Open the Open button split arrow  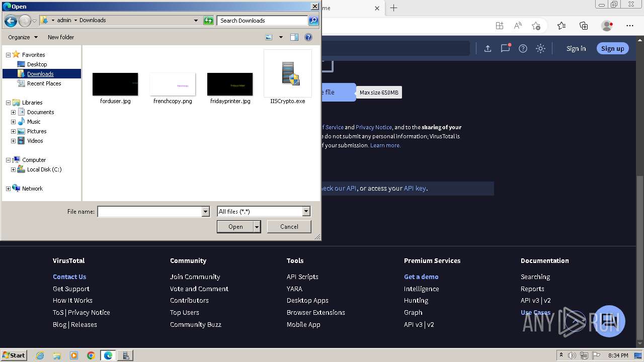[x=257, y=227]
